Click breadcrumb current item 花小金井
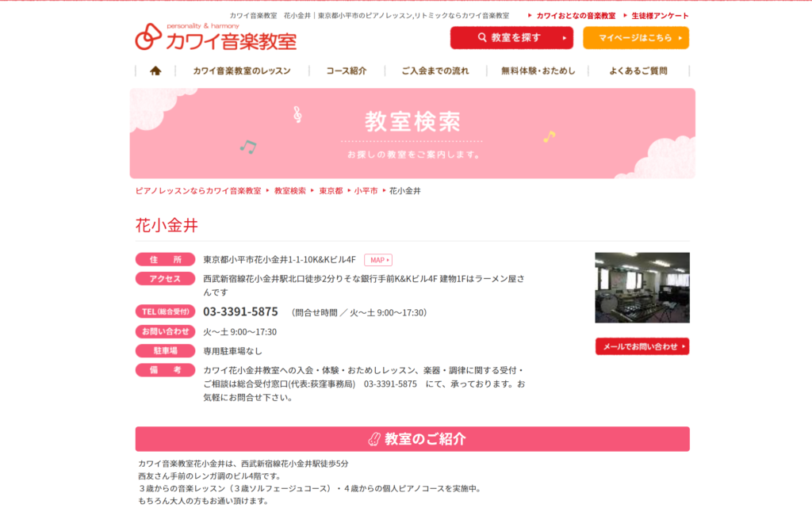 405,191
